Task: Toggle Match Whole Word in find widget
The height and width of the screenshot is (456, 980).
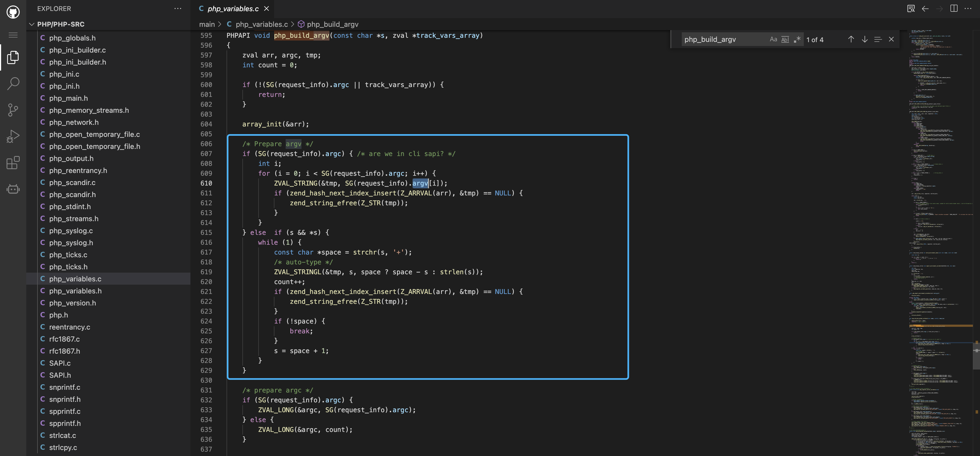Action: tap(785, 39)
